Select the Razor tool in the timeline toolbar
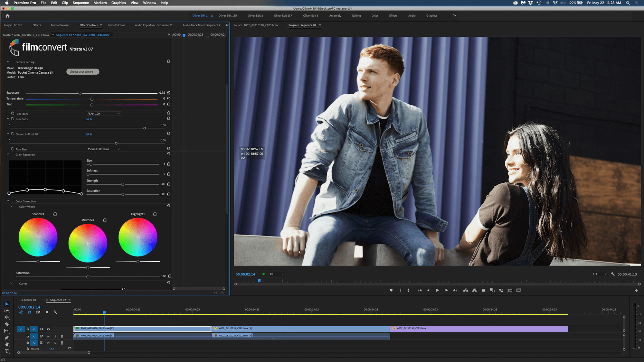 coord(7,324)
